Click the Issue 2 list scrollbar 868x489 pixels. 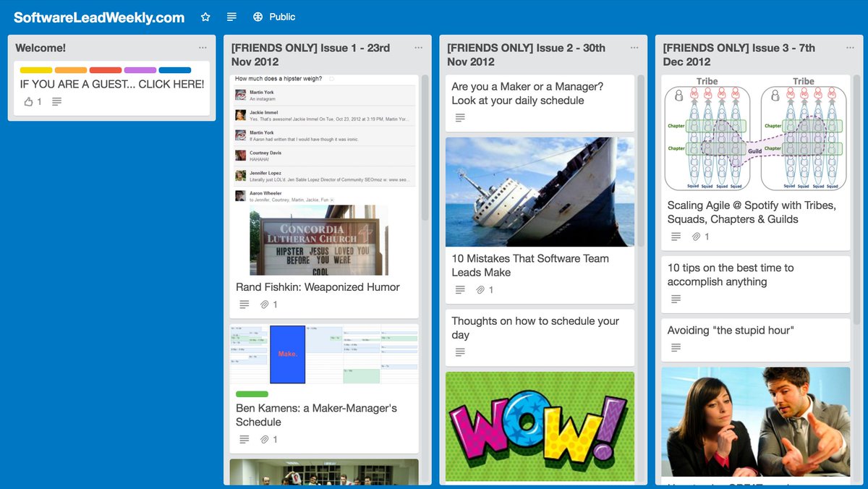(x=640, y=161)
